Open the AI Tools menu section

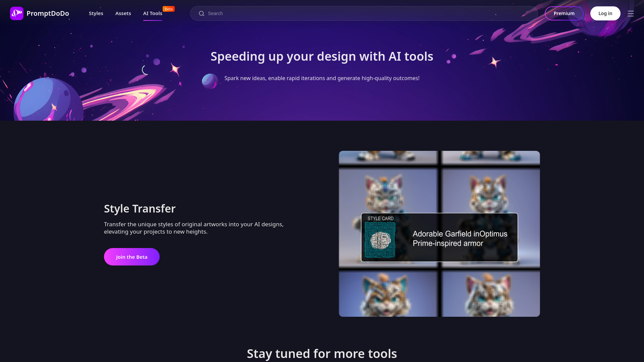pyautogui.click(x=153, y=13)
